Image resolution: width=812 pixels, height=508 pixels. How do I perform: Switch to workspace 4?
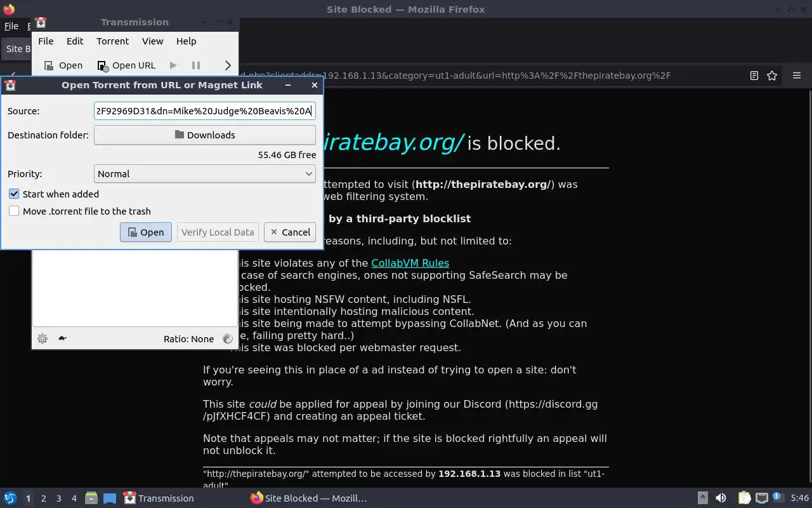74,498
